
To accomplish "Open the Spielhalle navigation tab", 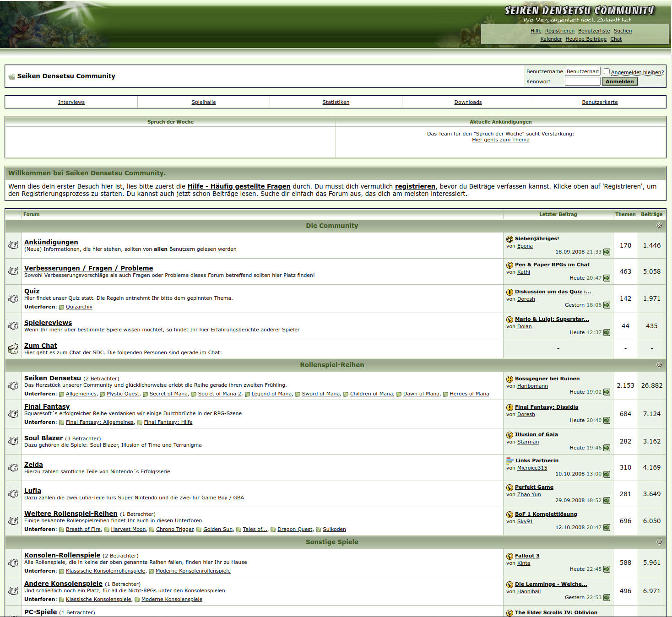I will pyautogui.click(x=204, y=102).
